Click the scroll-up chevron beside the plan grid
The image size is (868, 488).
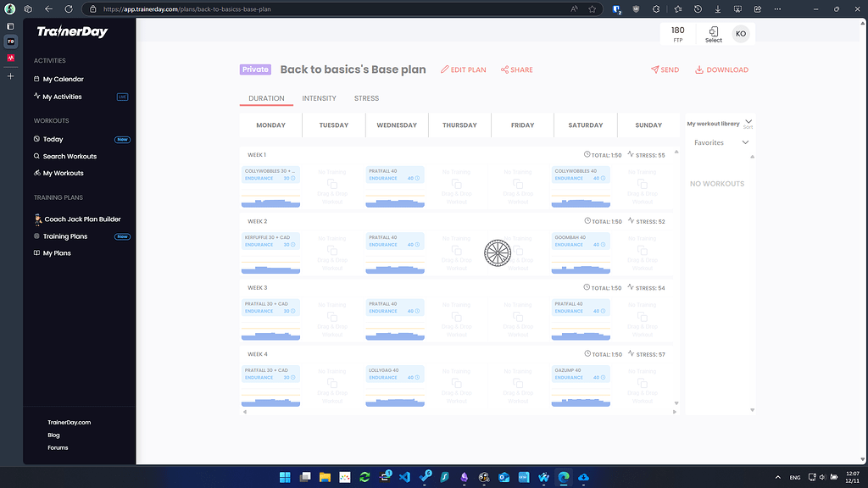click(676, 152)
